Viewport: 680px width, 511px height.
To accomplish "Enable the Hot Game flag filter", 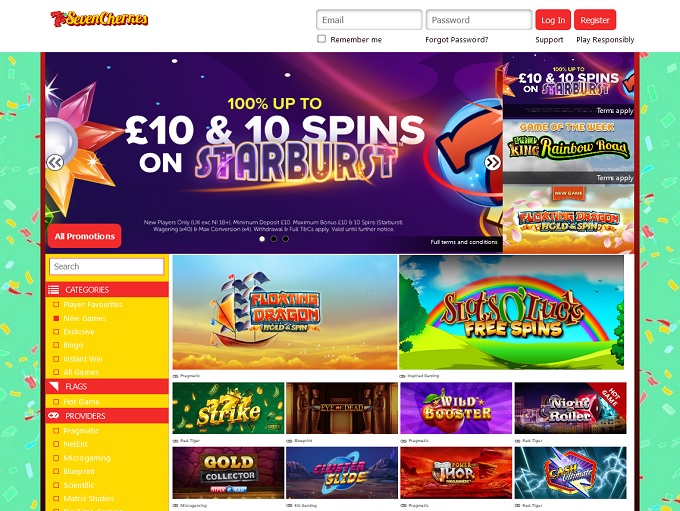I will point(56,402).
